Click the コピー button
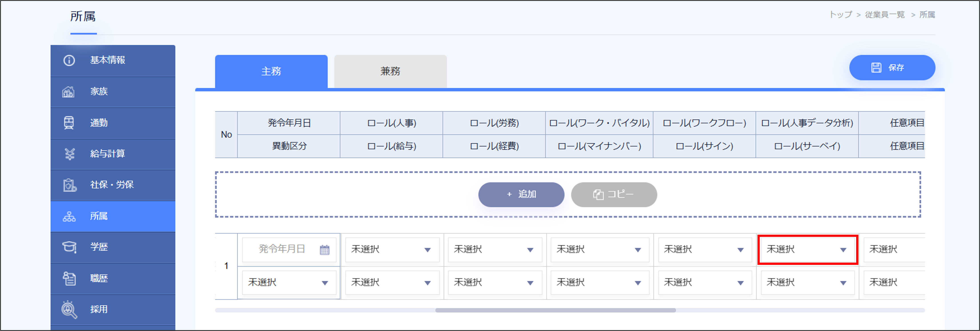Screen dimensions: 980x331 click(614, 194)
